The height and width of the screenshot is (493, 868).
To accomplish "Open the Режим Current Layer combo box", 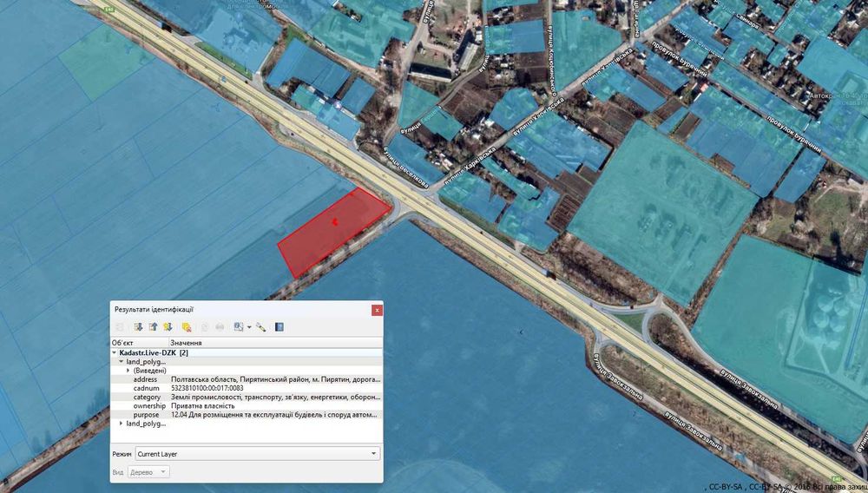I will point(258,454).
